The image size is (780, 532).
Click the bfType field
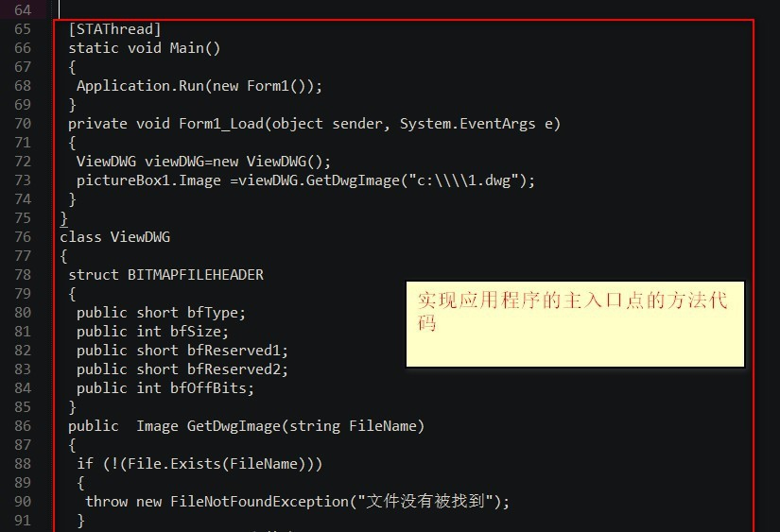tap(216, 313)
